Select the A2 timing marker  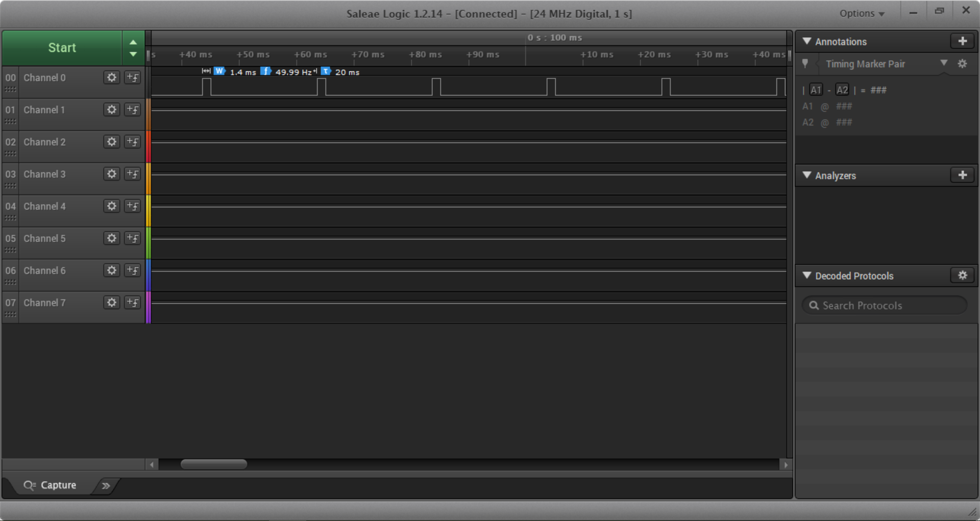(842, 90)
